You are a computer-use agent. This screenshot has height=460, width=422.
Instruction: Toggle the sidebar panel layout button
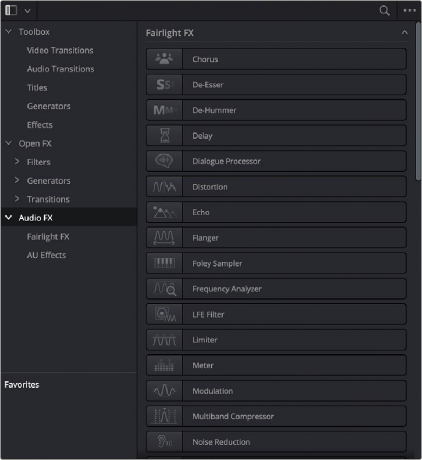(x=11, y=10)
